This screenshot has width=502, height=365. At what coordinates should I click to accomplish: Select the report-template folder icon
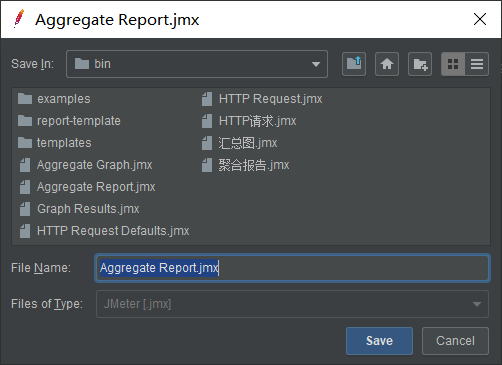(x=25, y=121)
